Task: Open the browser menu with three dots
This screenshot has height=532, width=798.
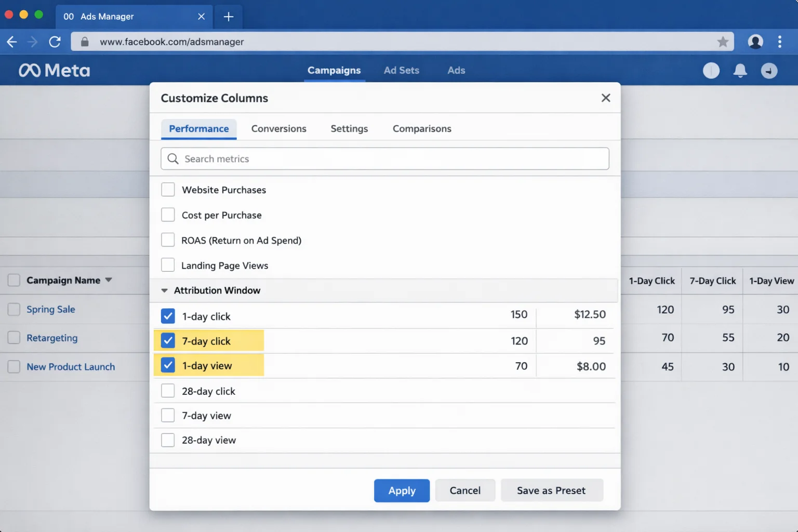Action: (x=780, y=42)
